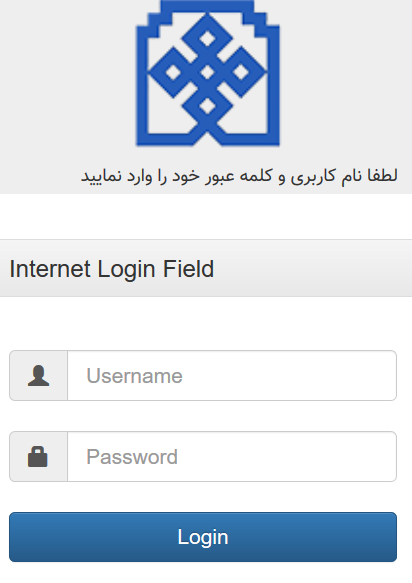Screen dimensions: 412x583
Task: Click the blue Login button
Action: coord(203,537)
